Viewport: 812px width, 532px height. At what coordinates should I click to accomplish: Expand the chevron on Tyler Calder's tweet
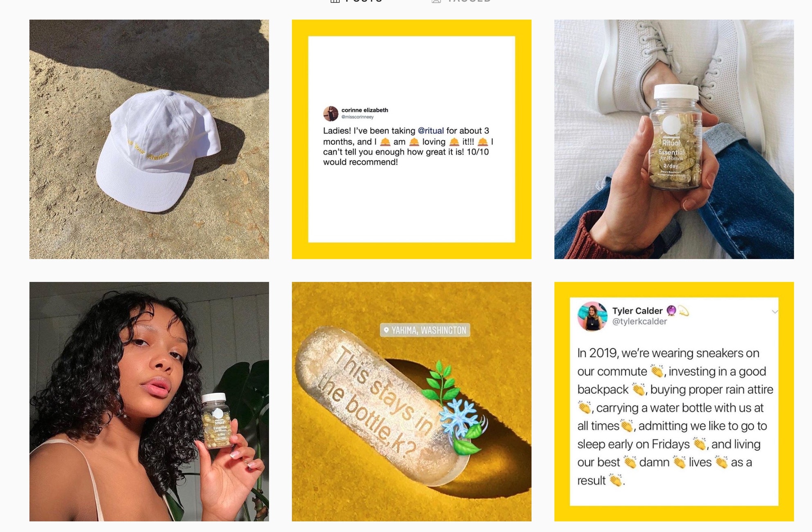774,312
